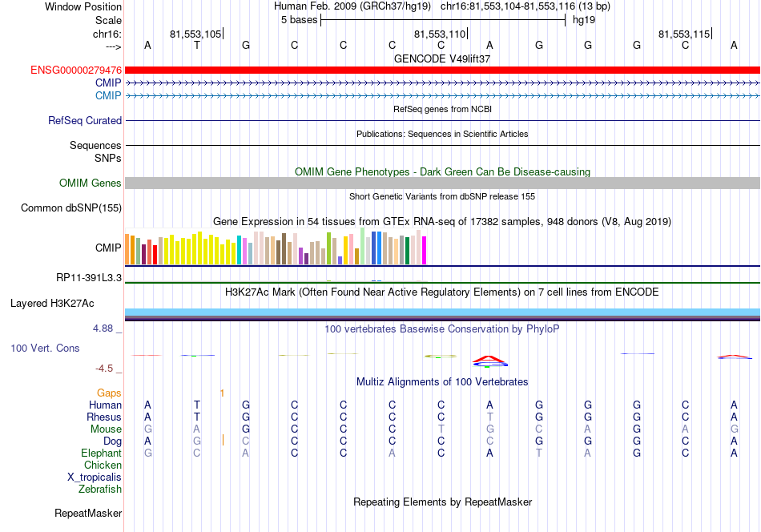
Task: Select the Elephant species label
Action: 101,453
